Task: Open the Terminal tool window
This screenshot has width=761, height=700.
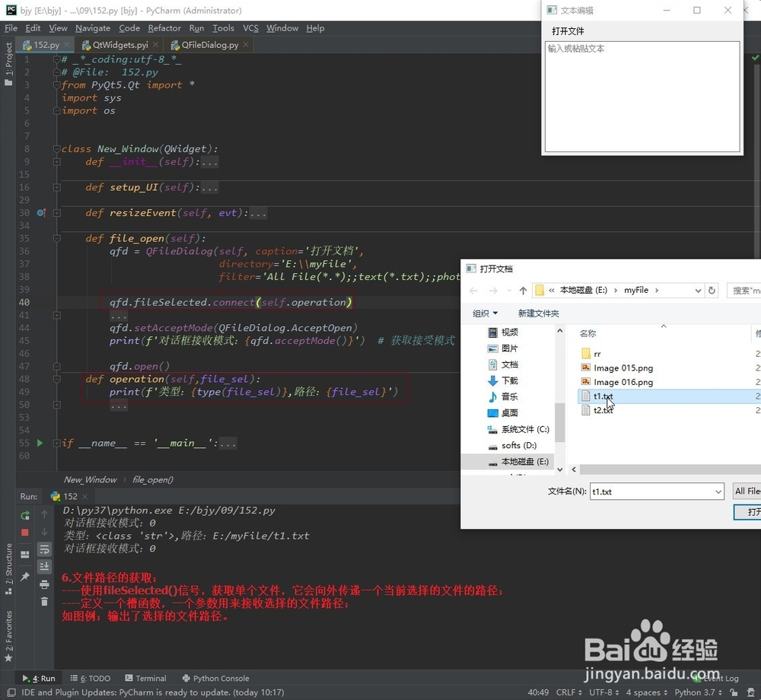Action: coord(145,678)
